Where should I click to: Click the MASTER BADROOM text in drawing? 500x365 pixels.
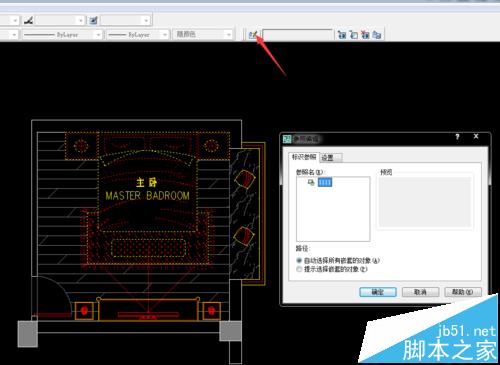[x=147, y=196]
